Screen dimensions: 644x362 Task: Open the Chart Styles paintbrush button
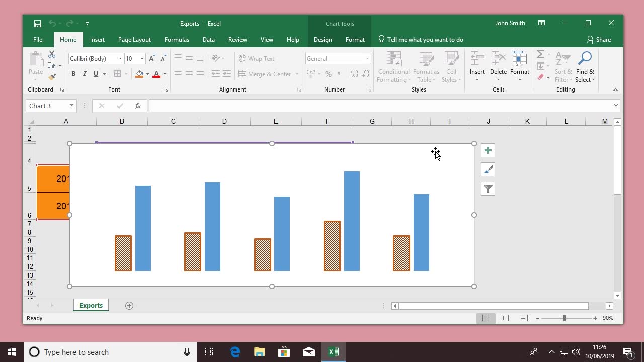coord(488,170)
